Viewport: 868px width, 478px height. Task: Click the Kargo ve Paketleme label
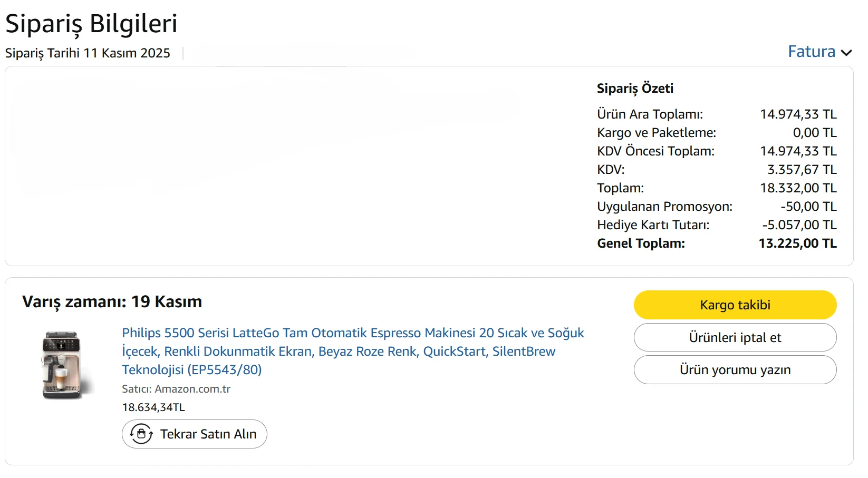pyautogui.click(x=656, y=133)
